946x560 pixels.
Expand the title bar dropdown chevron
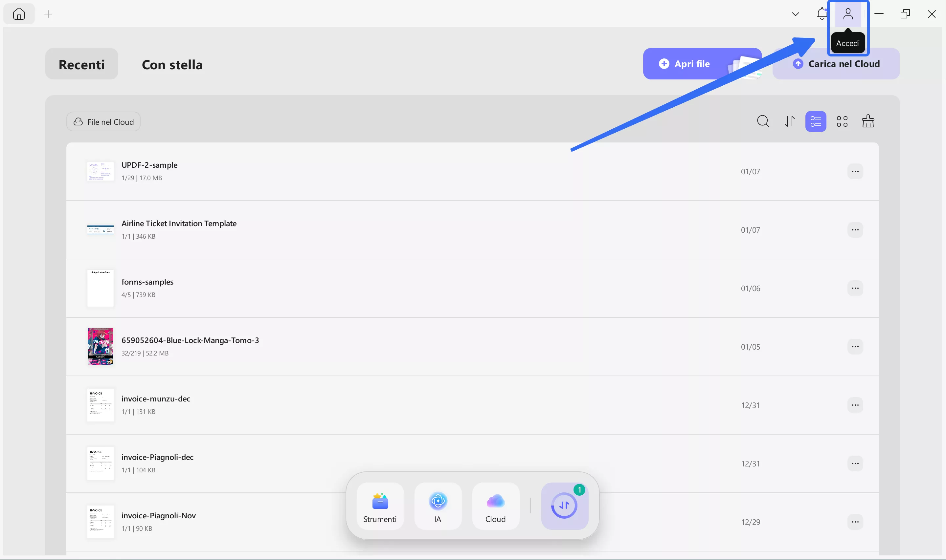[x=795, y=14]
